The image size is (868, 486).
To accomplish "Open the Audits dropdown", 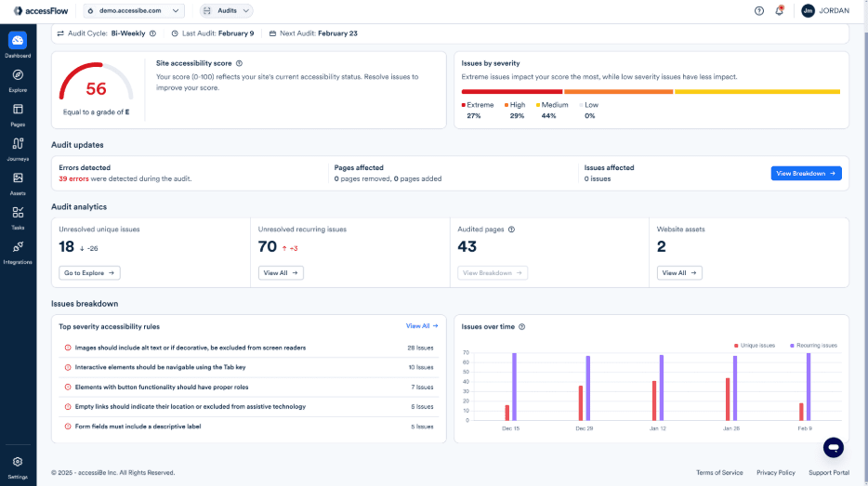I will pos(227,10).
